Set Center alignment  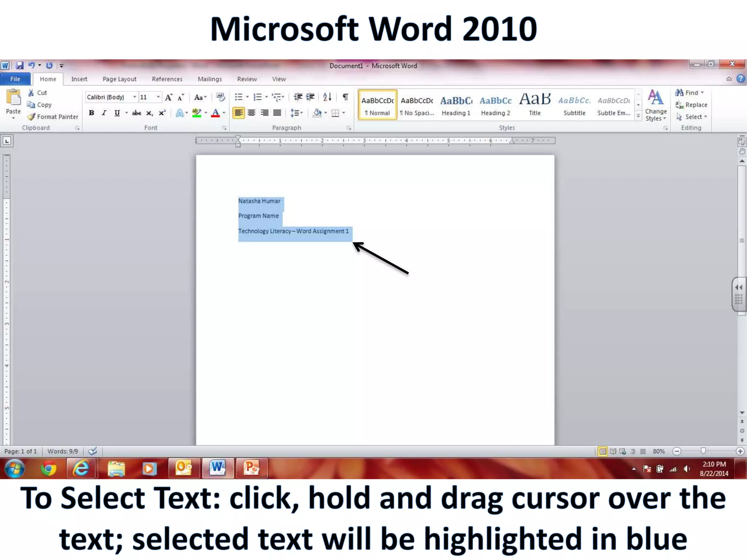[x=251, y=113]
